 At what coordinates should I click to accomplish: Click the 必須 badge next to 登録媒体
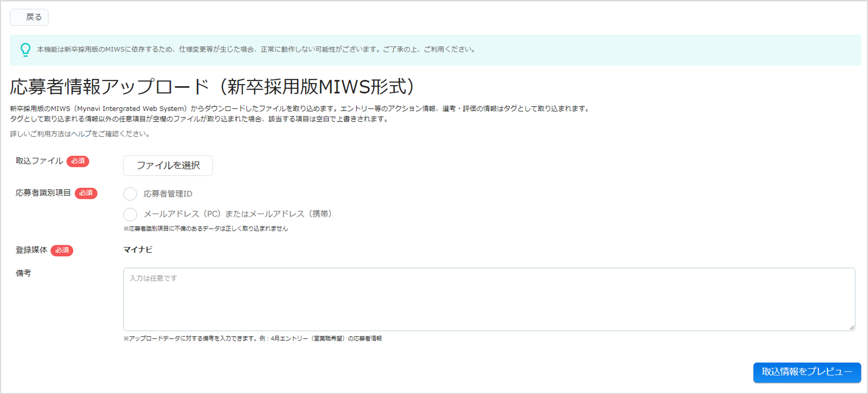pos(62,251)
